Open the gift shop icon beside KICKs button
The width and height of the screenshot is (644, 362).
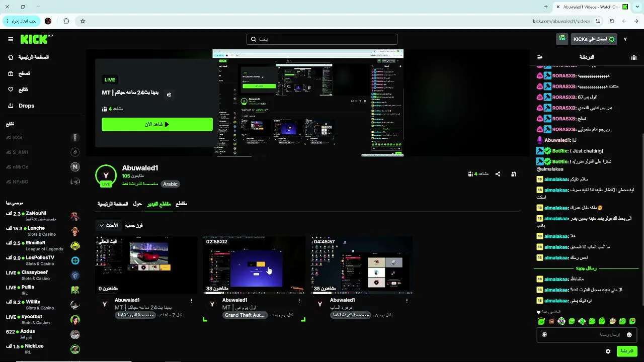point(562,39)
